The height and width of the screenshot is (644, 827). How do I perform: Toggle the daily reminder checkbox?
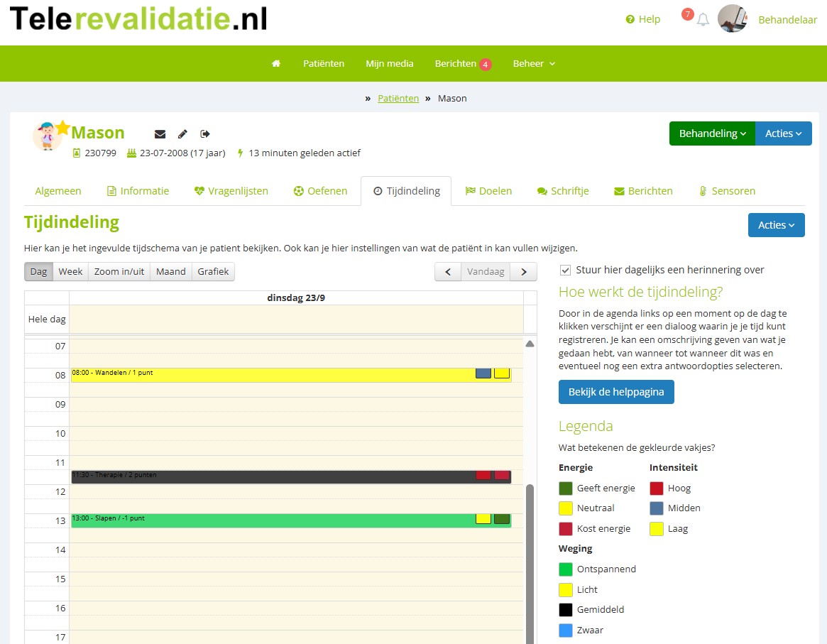566,270
